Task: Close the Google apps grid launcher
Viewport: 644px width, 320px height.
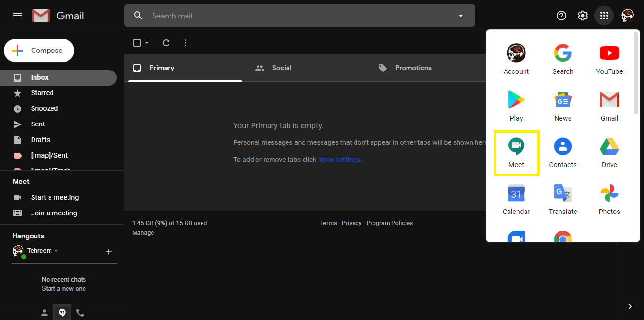Action: (x=604, y=16)
